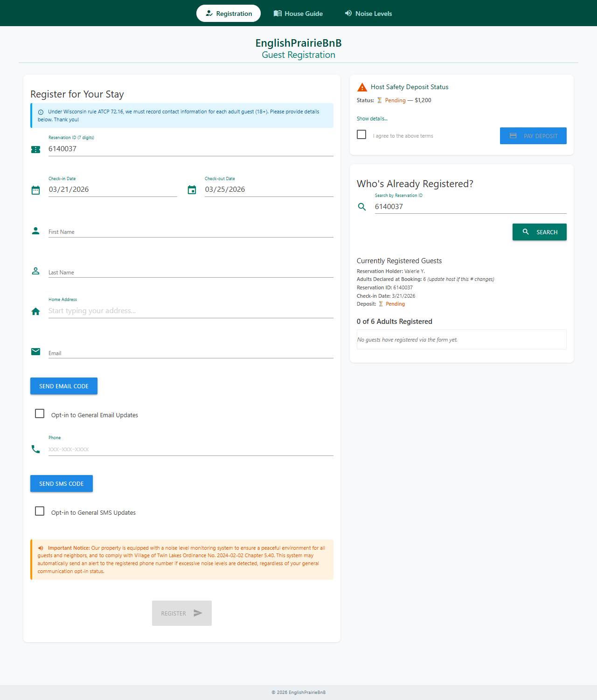Click the SEND EMAIL CODE button
The image size is (597, 700).
tap(63, 386)
